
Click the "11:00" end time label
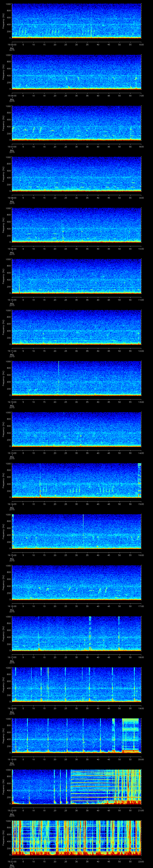click(x=141, y=300)
